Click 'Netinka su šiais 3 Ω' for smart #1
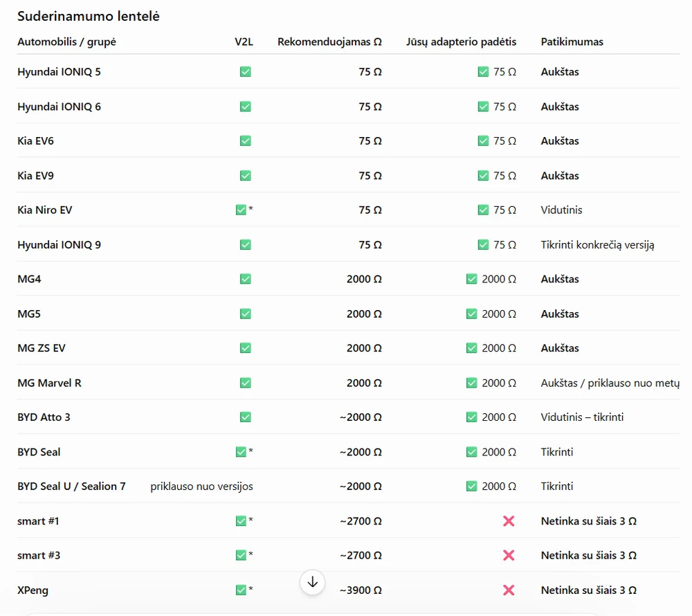This screenshot has width=692, height=616. (589, 521)
